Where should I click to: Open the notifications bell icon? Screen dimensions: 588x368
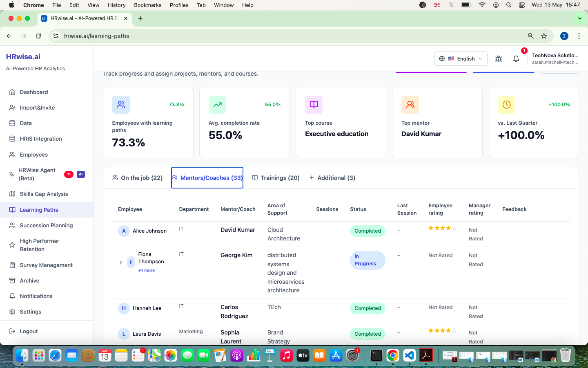(x=516, y=59)
